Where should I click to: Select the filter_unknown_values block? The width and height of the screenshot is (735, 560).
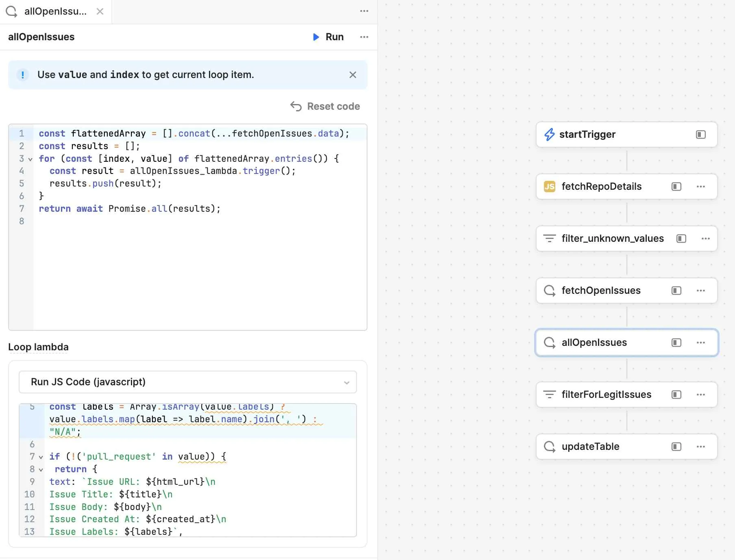626,239
